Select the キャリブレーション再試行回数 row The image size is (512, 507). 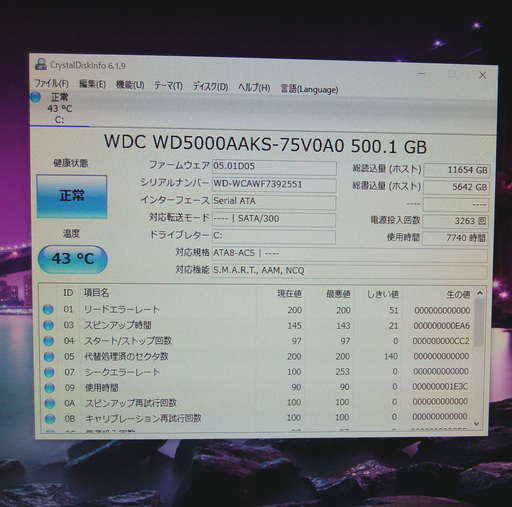(257, 417)
